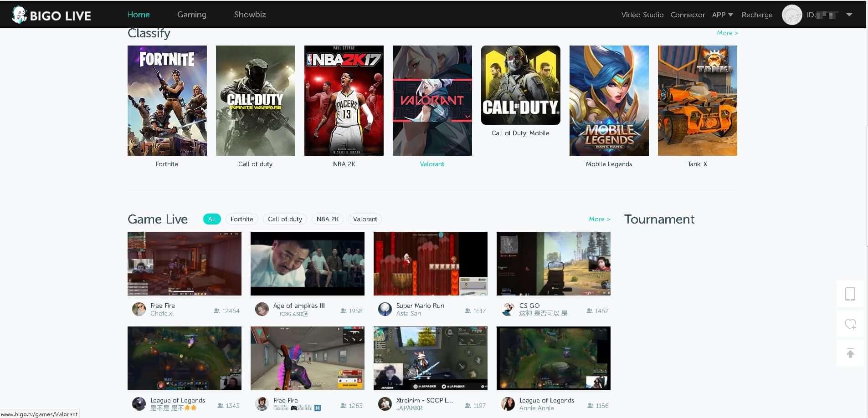
Task: Open the mobile phone app floating icon
Action: [850, 294]
